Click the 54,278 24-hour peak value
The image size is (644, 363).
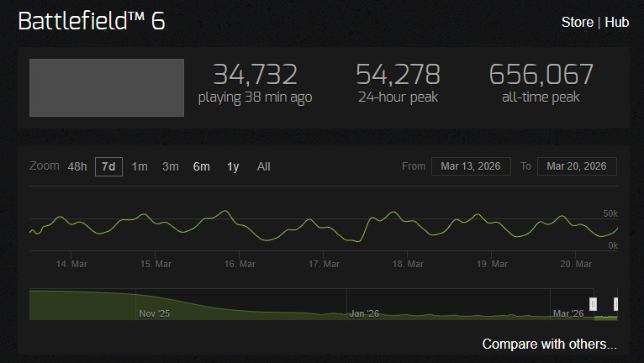(x=398, y=74)
